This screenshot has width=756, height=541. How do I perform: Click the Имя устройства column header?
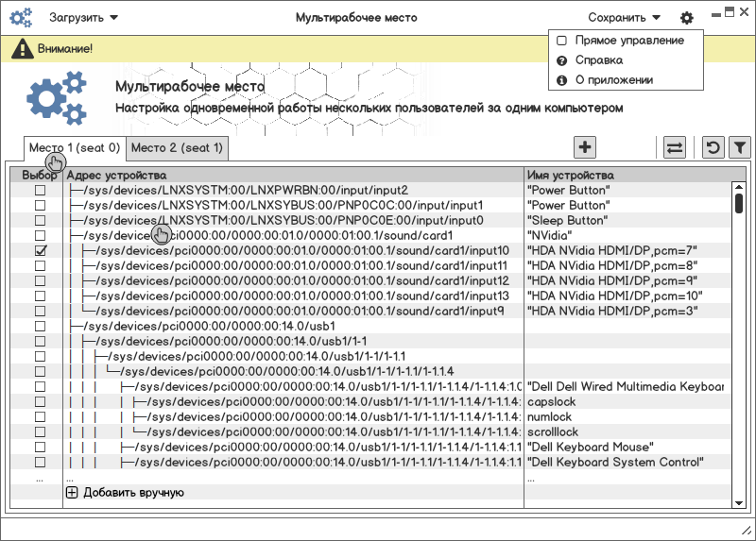pyautogui.click(x=634, y=176)
